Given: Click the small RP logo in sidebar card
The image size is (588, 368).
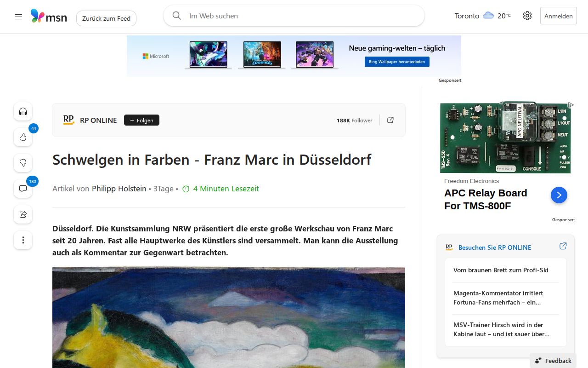Looking at the screenshot, I should tap(449, 247).
